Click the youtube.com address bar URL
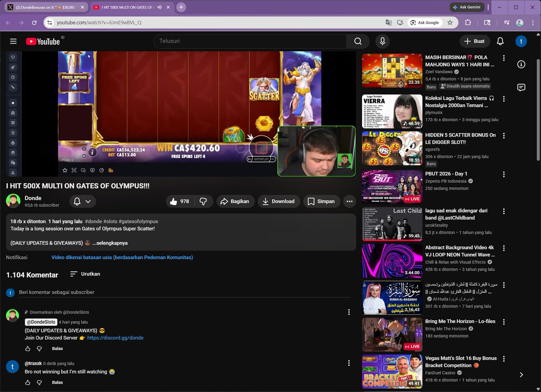541x392 pixels. [x=99, y=23]
